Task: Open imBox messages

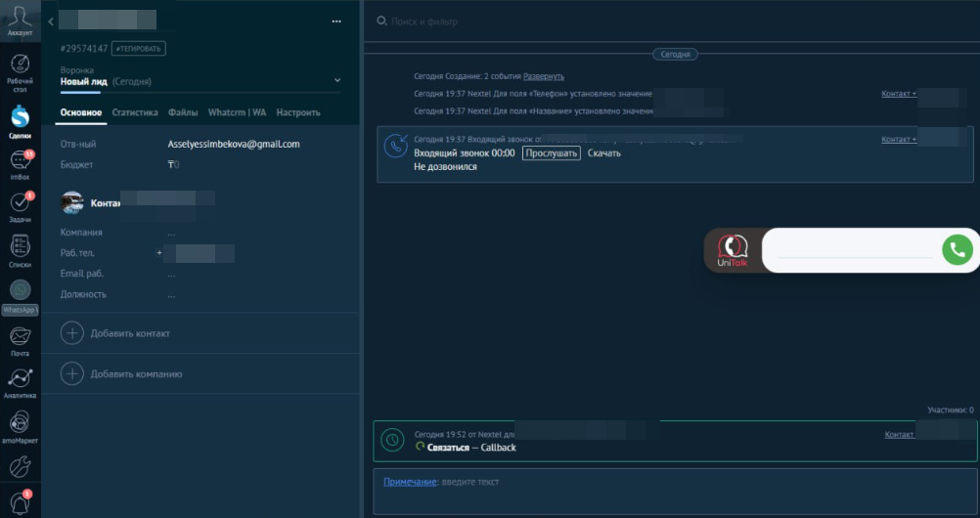Action: (x=20, y=165)
